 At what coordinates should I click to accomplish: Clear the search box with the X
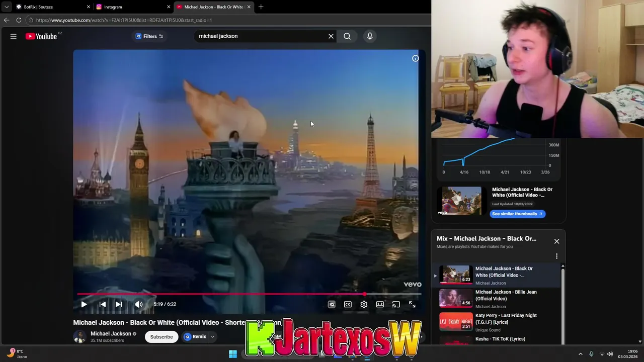click(x=331, y=36)
